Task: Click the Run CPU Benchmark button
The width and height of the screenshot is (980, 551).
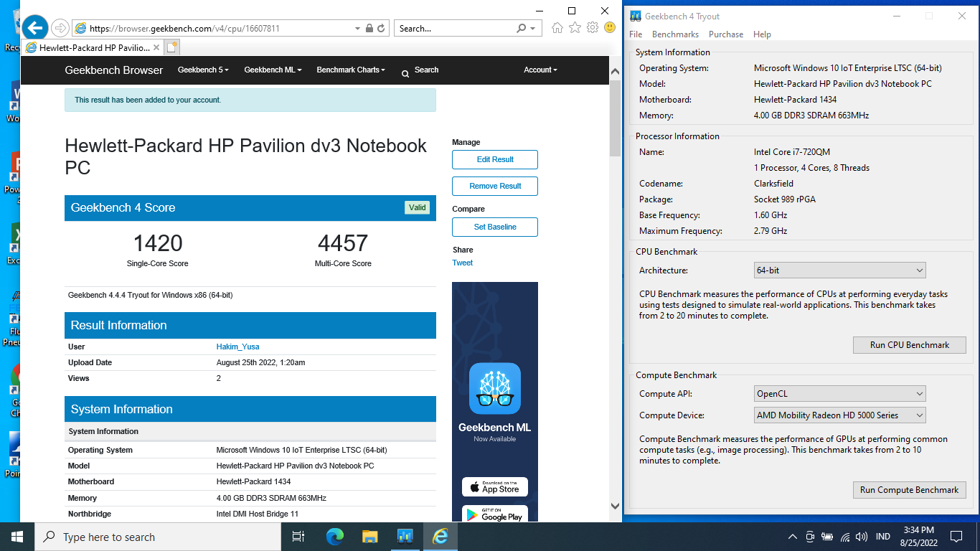Action: pyautogui.click(x=909, y=345)
